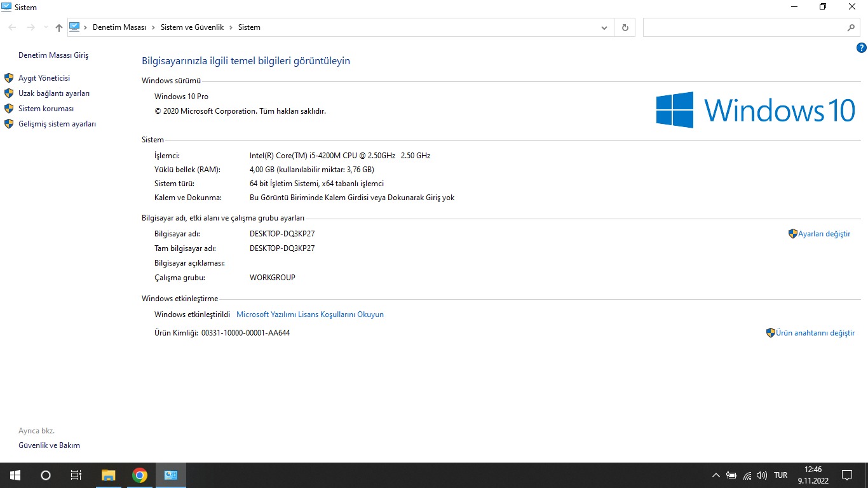Click shield icon beside Uzak bağlantı ayarları
Image resolution: width=868 pixels, height=488 pixels.
click(9, 93)
